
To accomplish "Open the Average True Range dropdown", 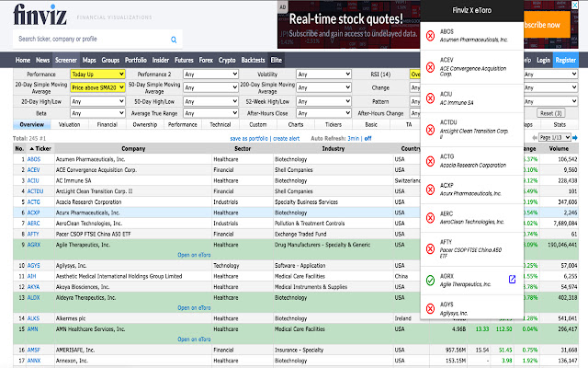I will pyautogui.click(x=210, y=113).
